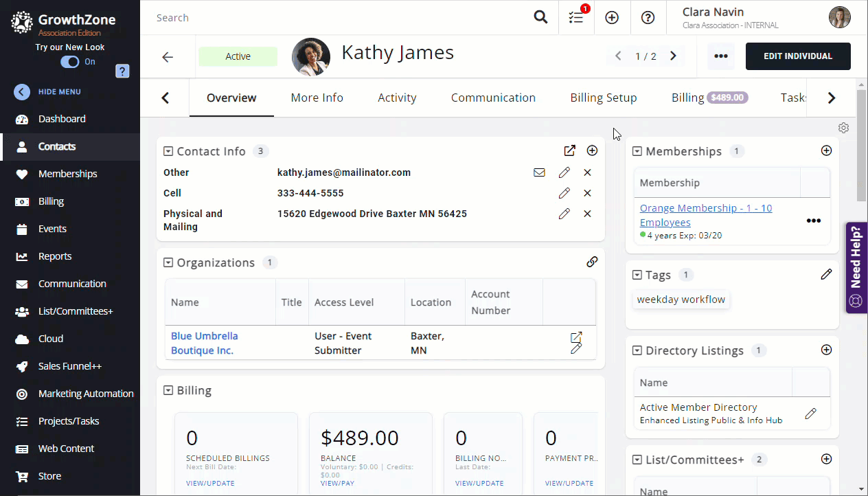Screen dimensions: 868x496
Task: Click envelope icon to email kathy.james@mailinator.com
Action: pos(539,172)
